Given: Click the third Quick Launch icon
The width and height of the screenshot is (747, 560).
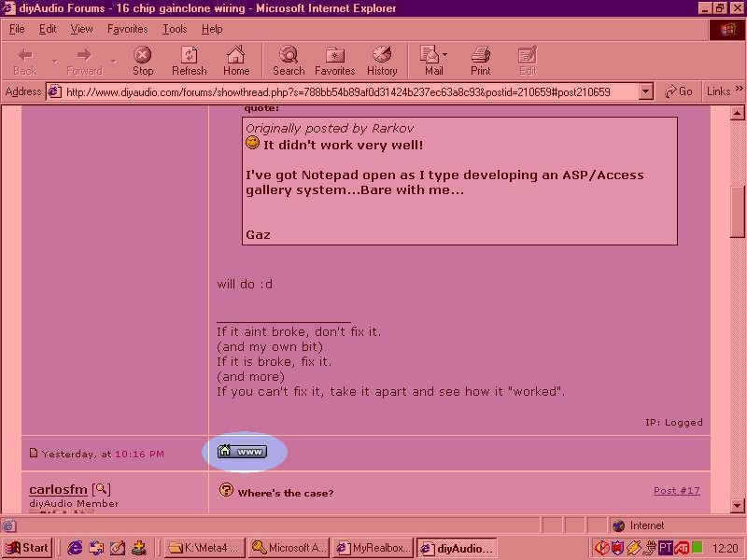Looking at the screenshot, I should tap(118, 548).
